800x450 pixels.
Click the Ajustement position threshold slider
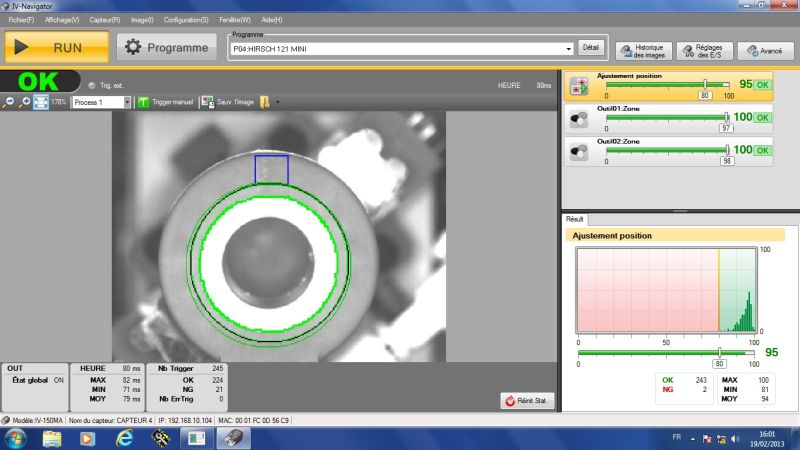[x=705, y=85]
